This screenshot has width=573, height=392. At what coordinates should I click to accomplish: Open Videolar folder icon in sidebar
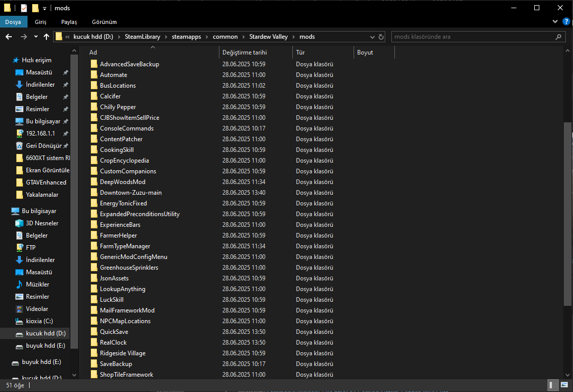[19, 309]
